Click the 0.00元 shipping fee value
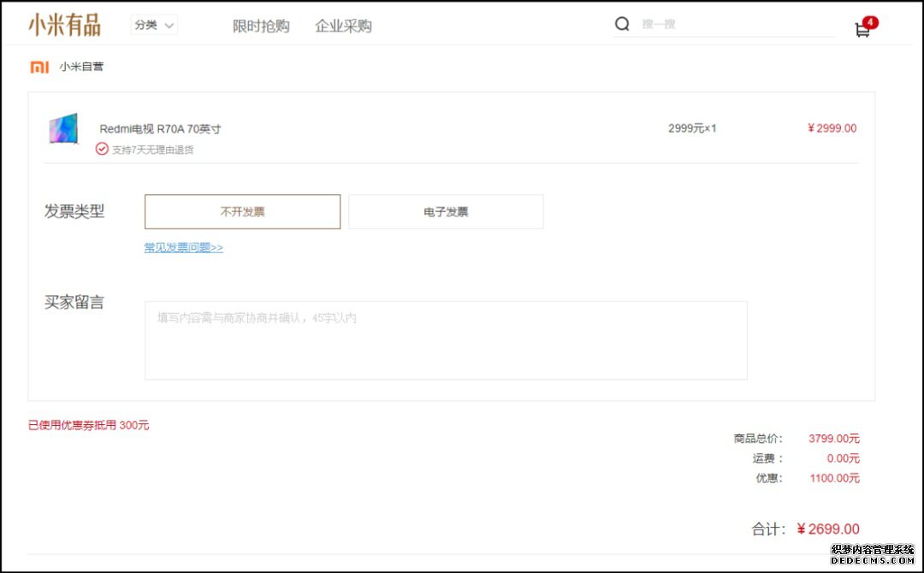Screen dimensions: 924x573 click(844, 458)
